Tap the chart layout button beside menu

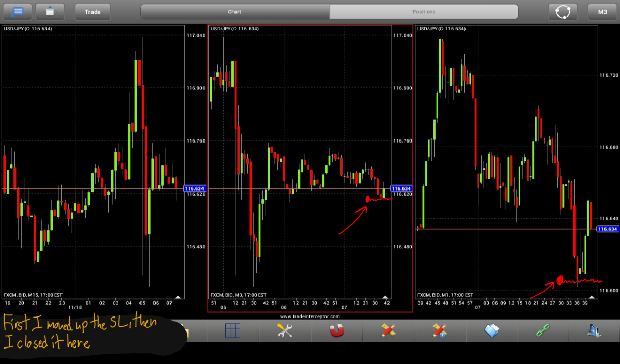point(50,11)
